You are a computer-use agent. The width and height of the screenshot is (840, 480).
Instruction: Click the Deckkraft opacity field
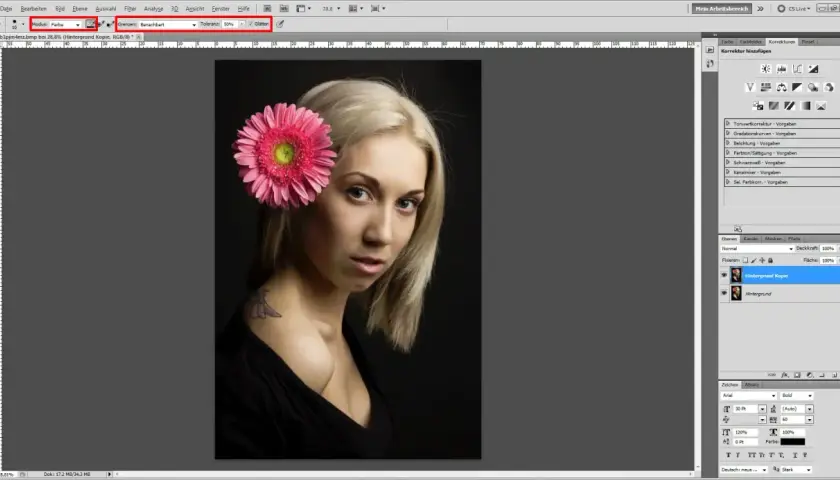click(828, 249)
